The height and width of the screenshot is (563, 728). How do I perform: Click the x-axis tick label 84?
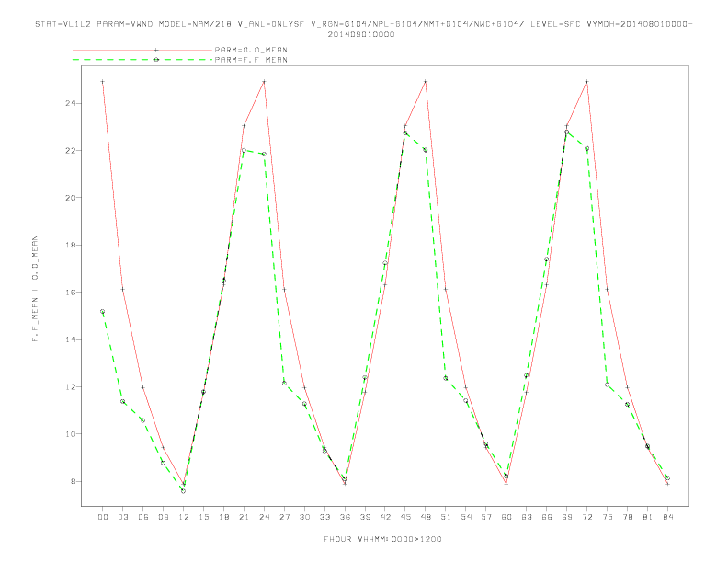[x=668, y=517]
